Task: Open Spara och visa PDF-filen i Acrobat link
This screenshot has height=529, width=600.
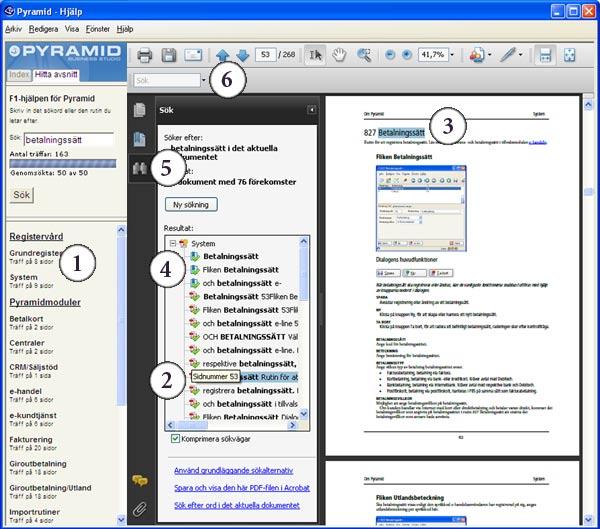Action: (242, 488)
